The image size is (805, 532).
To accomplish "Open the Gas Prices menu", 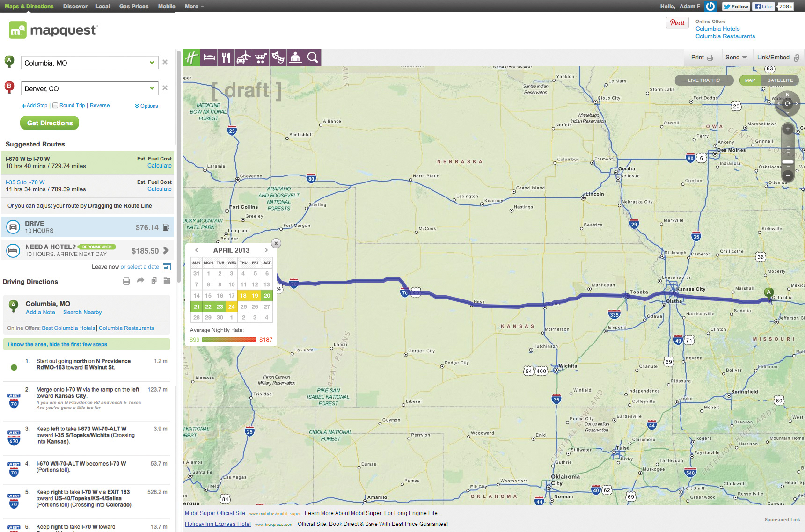I will point(134,7).
